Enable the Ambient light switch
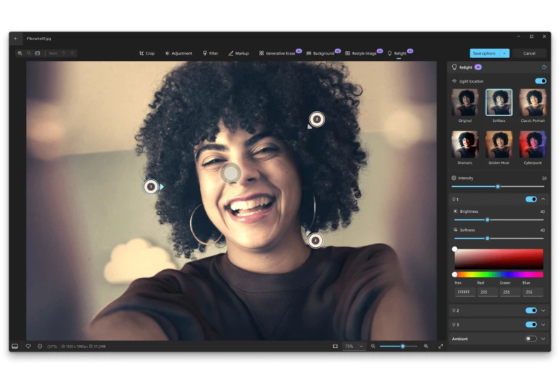 click(531, 338)
